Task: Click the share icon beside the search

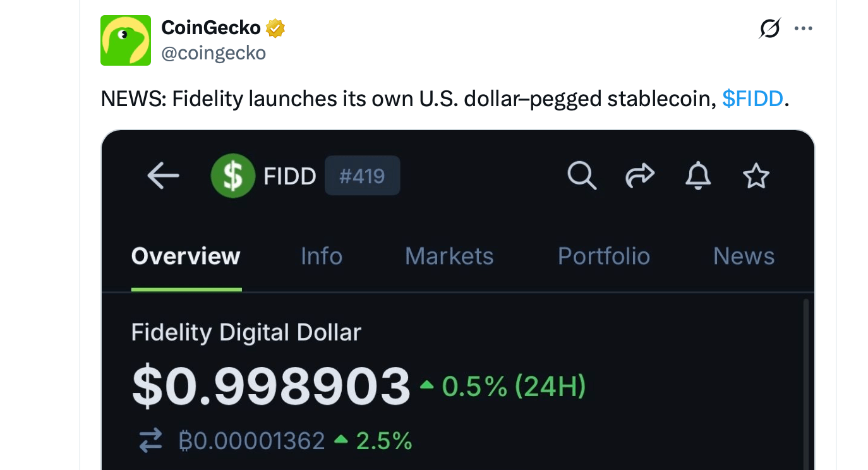Action: (640, 176)
